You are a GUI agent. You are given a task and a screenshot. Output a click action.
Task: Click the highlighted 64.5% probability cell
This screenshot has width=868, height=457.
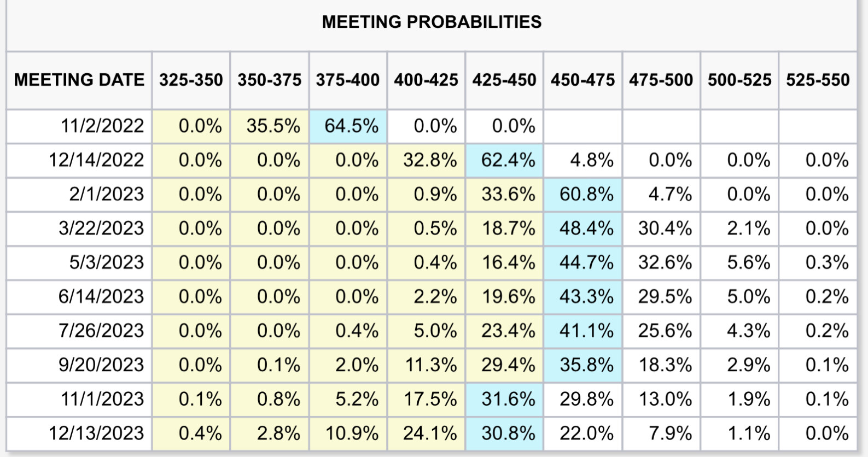click(351, 126)
